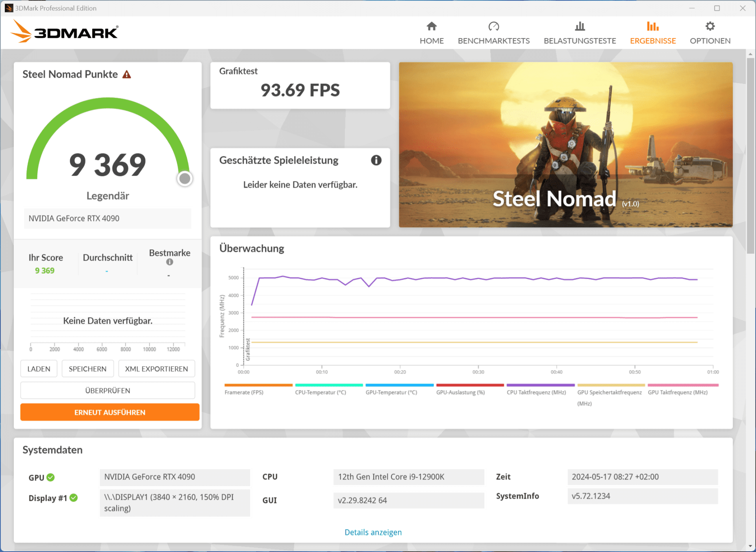Click the green check next to Display #1
756x552 pixels.
pos(74,498)
